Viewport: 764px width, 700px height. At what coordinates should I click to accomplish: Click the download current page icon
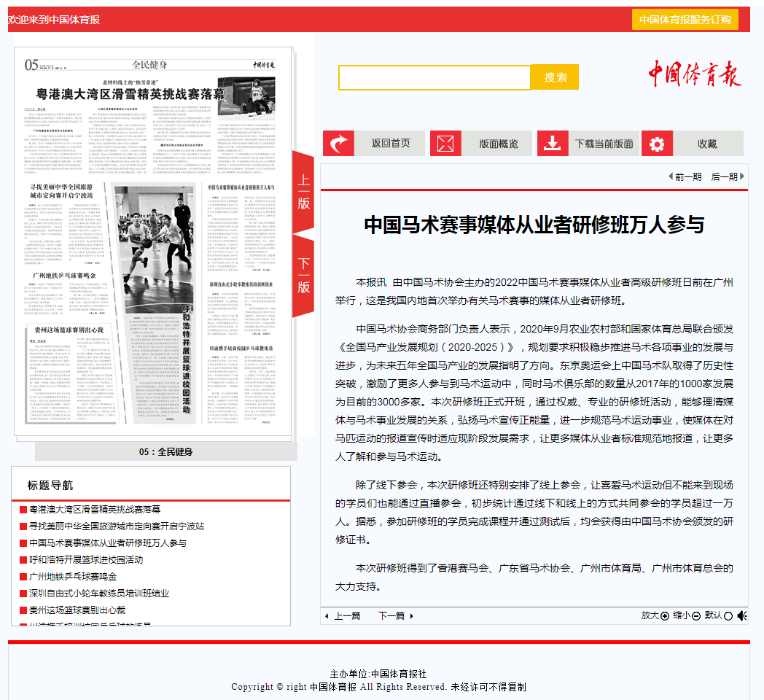[x=553, y=144]
